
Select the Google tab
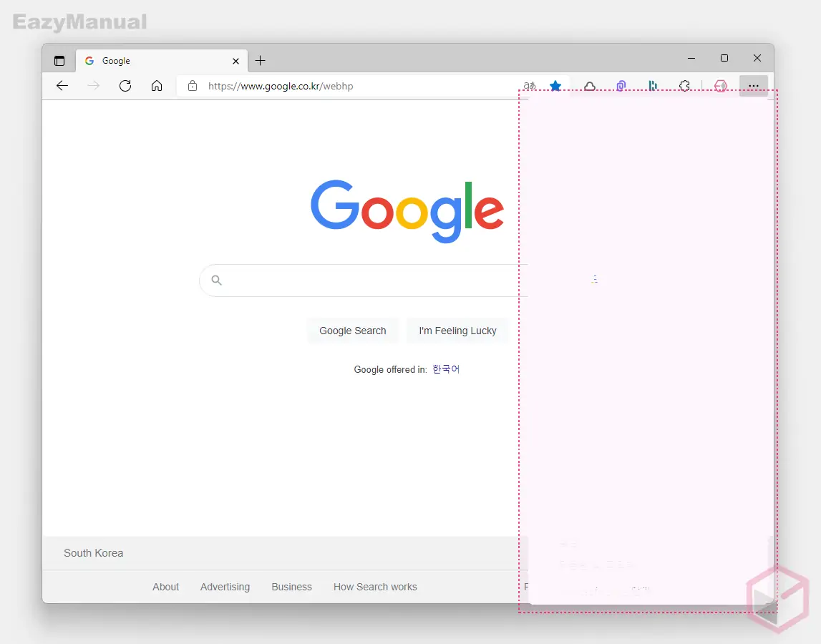coord(162,61)
